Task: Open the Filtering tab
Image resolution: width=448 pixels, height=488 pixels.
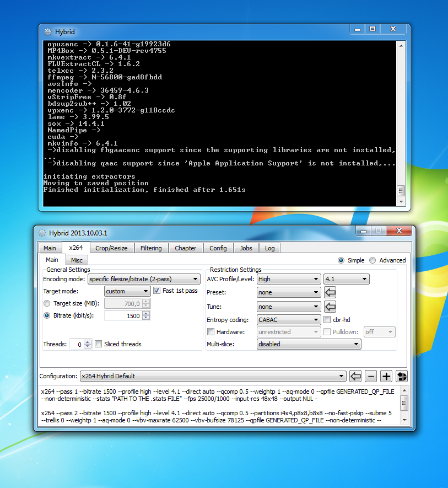Action: tap(151, 248)
